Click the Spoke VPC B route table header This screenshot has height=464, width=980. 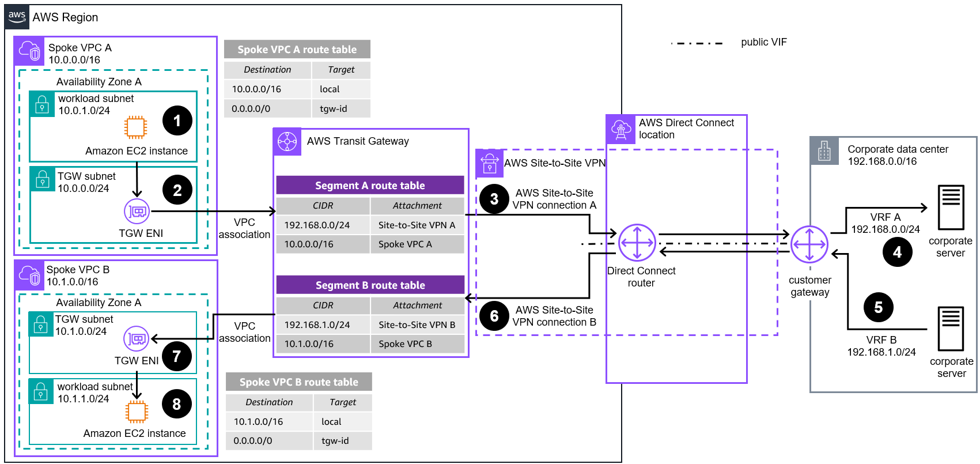tap(299, 382)
